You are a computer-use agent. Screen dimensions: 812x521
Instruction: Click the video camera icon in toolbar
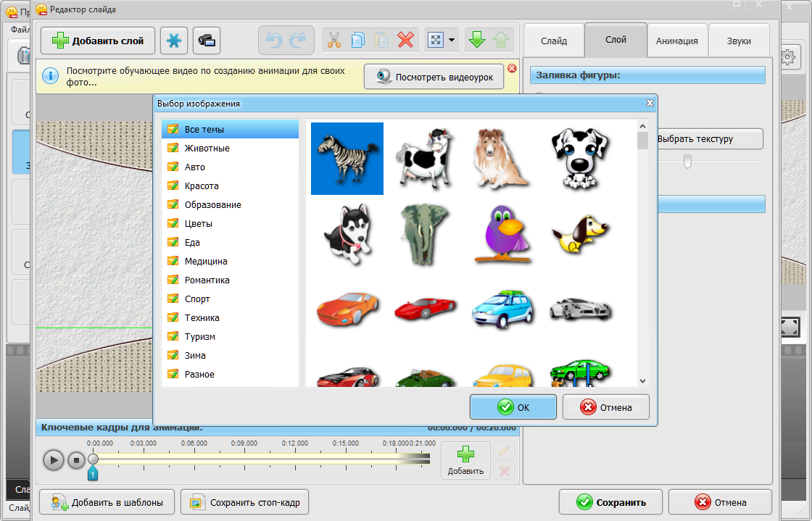[207, 41]
